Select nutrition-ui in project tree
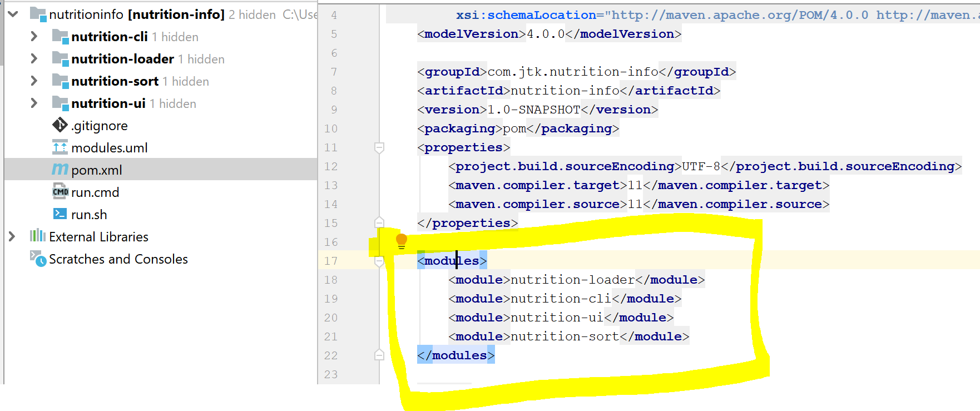This screenshot has width=980, height=411. pyautogui.click(x=108, y=103)
